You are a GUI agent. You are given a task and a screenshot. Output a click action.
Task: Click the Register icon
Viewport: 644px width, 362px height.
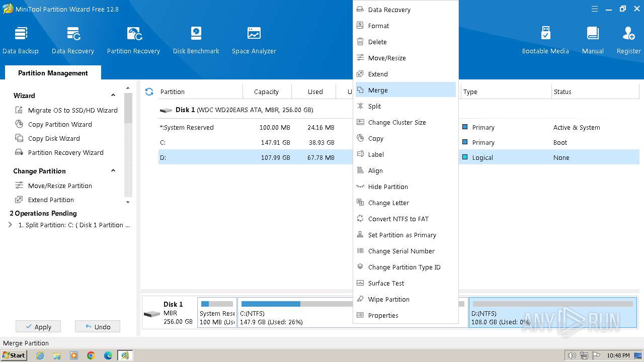[x=628, y=34]
